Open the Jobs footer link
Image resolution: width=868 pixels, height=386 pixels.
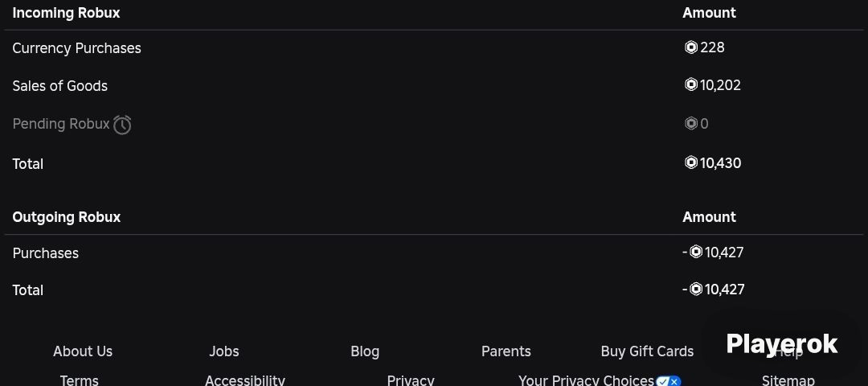[224, 351]
